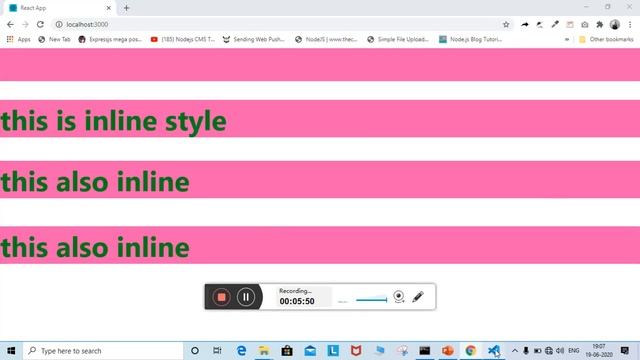
Task: Click 'this is inline style' heading
Action: (113, 121)
